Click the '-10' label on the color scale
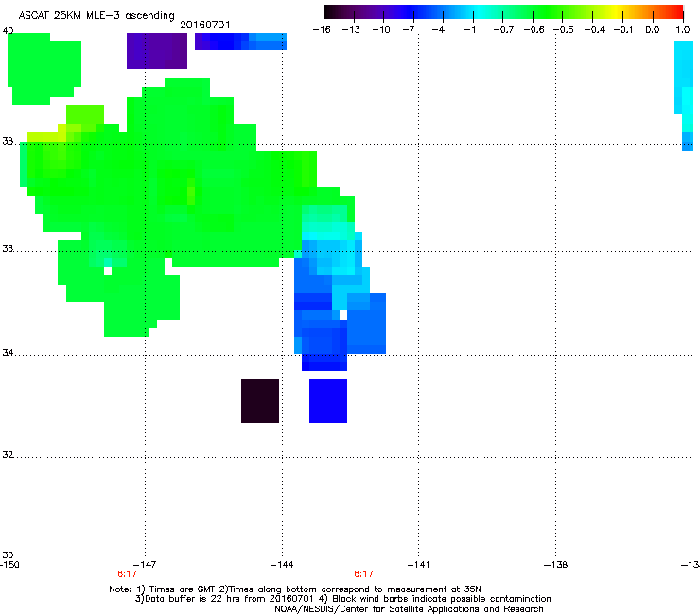The width and height of the screenshot is (700, 615). tap(381, 30)
